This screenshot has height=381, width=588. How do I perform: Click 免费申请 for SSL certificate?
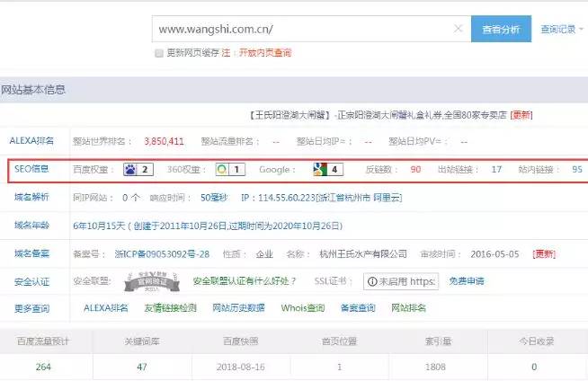467,281
